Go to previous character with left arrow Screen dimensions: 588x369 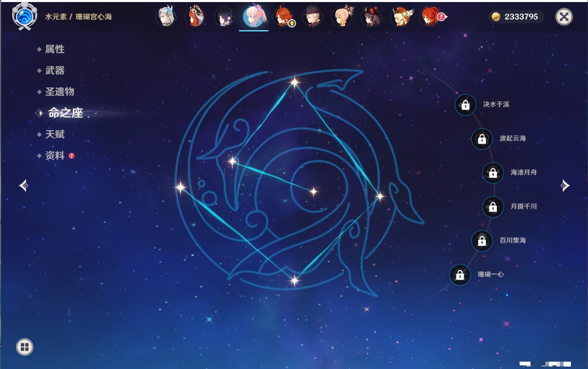pyautogui.click(x=24, y=186)
